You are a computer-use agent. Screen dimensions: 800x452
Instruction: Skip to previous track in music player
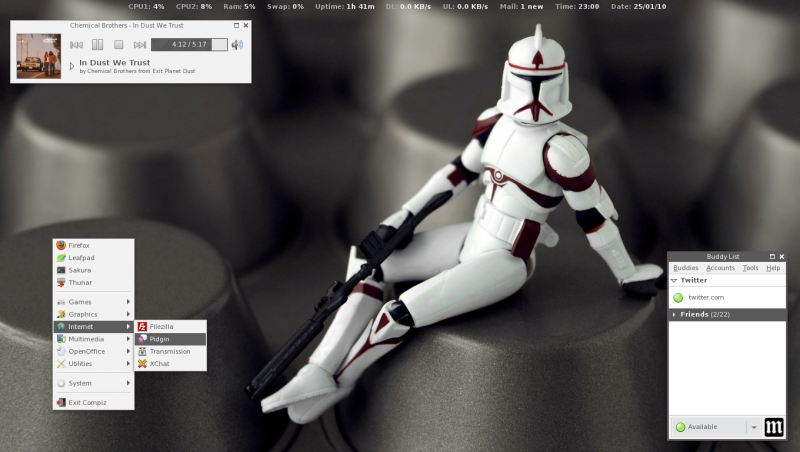pyautogui.click(x=77, y=45)
